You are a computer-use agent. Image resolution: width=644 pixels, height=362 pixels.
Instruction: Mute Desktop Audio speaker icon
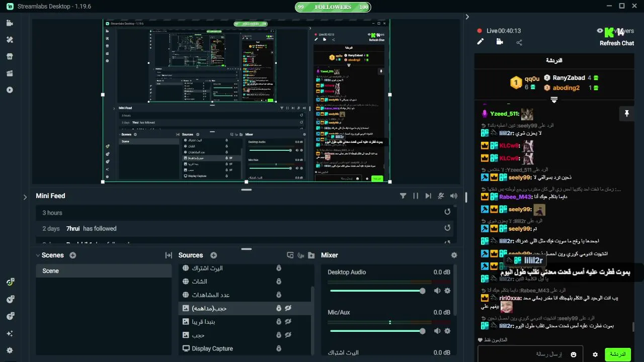pyautogui.click(x=437, y=291)
